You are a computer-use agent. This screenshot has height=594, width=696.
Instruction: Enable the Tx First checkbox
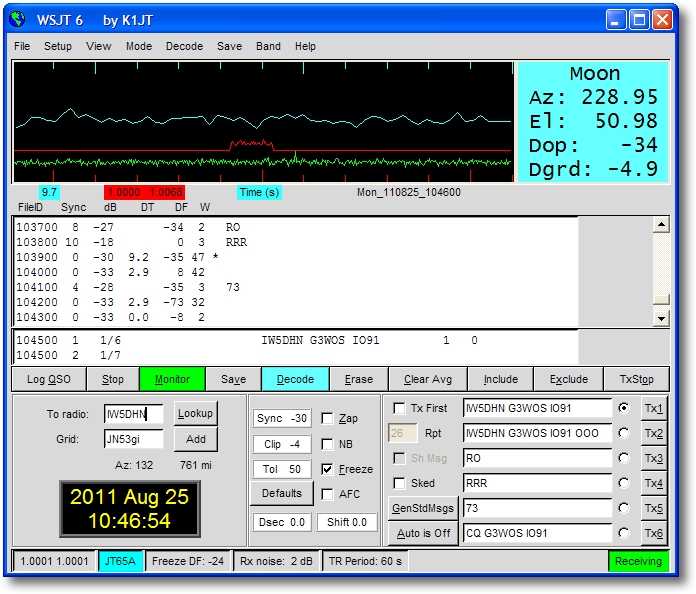(x=399, y=408)
